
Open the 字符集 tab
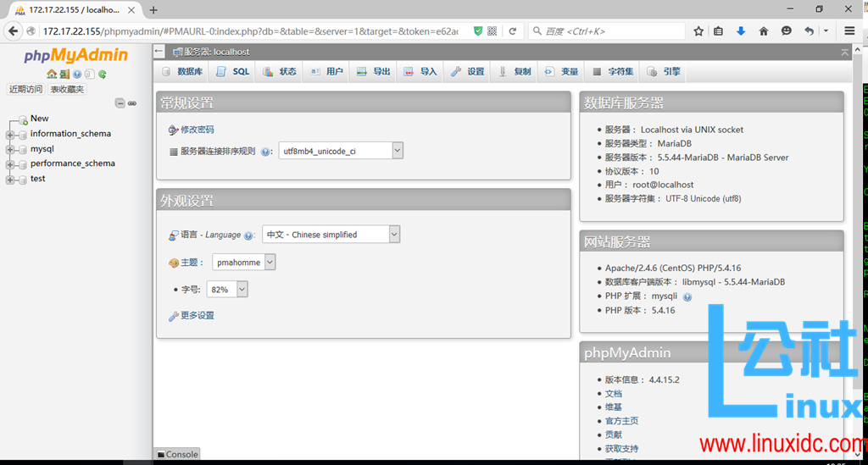point(614,71)
